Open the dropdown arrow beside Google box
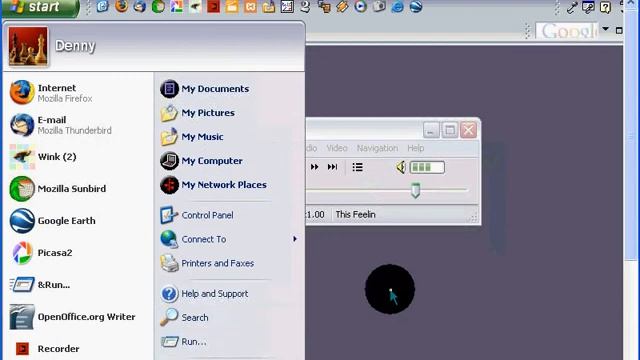 [x=606, y=29]
